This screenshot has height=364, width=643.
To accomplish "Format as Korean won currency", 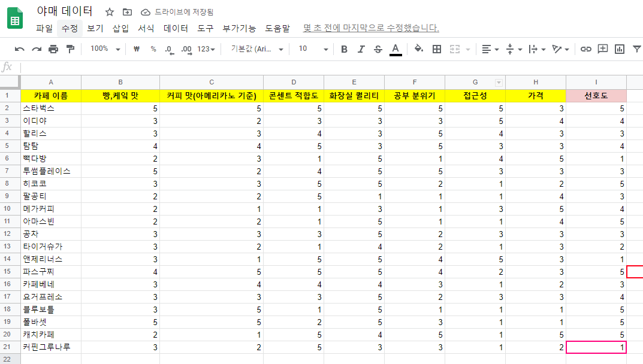I will [137, 48].
